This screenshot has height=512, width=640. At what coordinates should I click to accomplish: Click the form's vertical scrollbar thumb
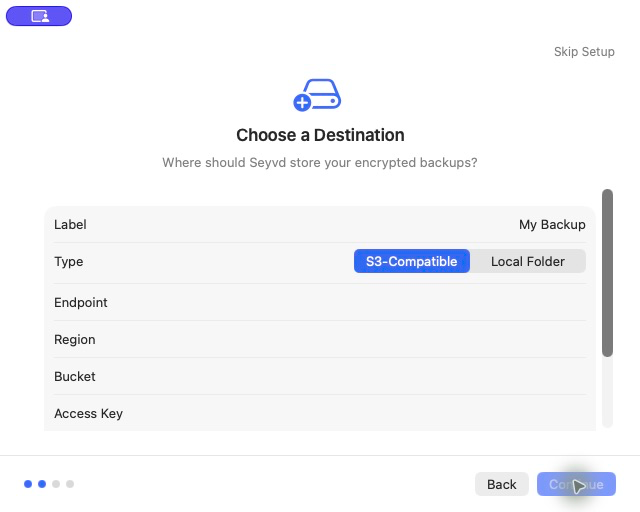pyautogui.click(x=607, y=273)
